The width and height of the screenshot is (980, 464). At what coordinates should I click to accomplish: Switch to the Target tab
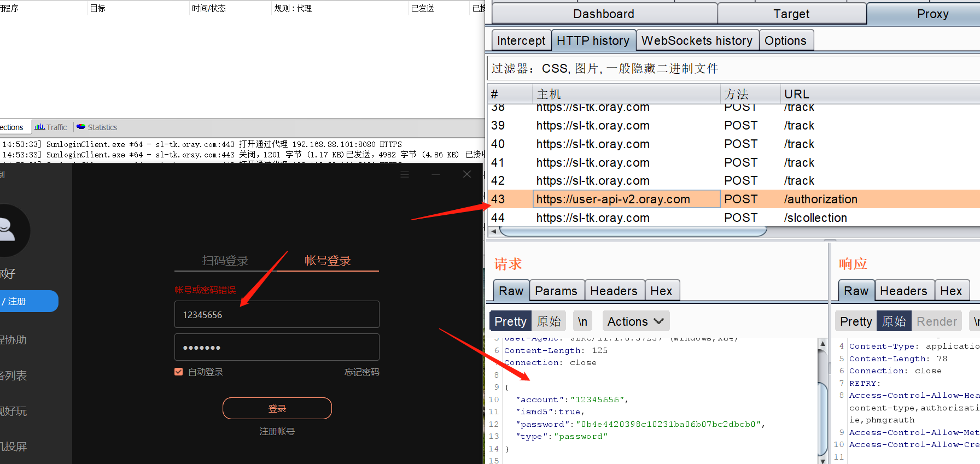pyautogui.click(x=791, y=14)
